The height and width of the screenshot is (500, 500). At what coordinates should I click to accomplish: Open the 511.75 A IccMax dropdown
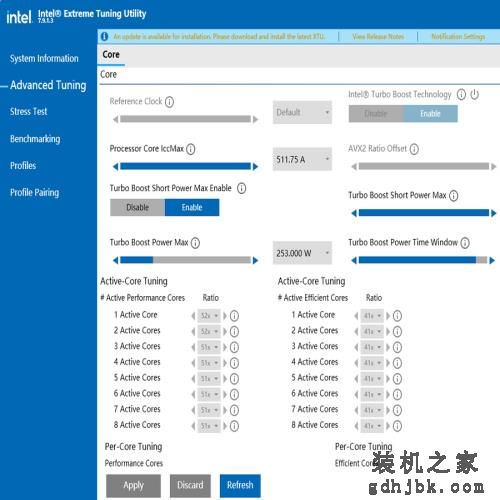click(302, 159)
